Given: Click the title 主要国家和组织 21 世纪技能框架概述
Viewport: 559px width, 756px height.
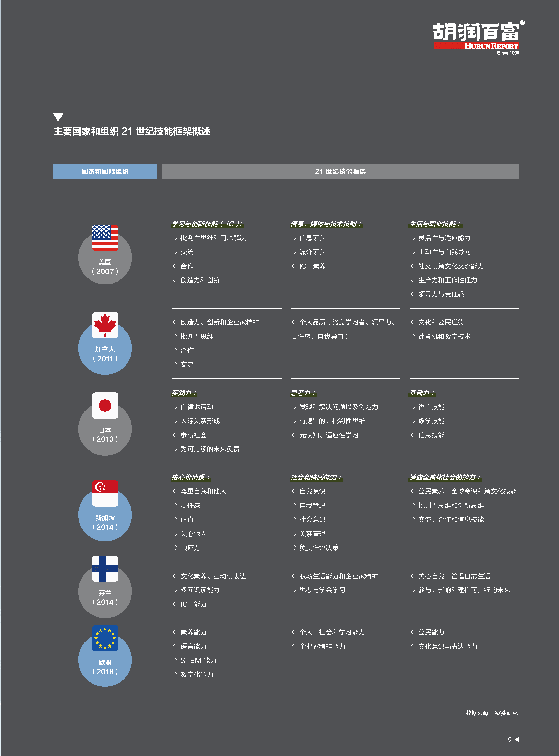Looking at the screenshot, I should point(132,131).
